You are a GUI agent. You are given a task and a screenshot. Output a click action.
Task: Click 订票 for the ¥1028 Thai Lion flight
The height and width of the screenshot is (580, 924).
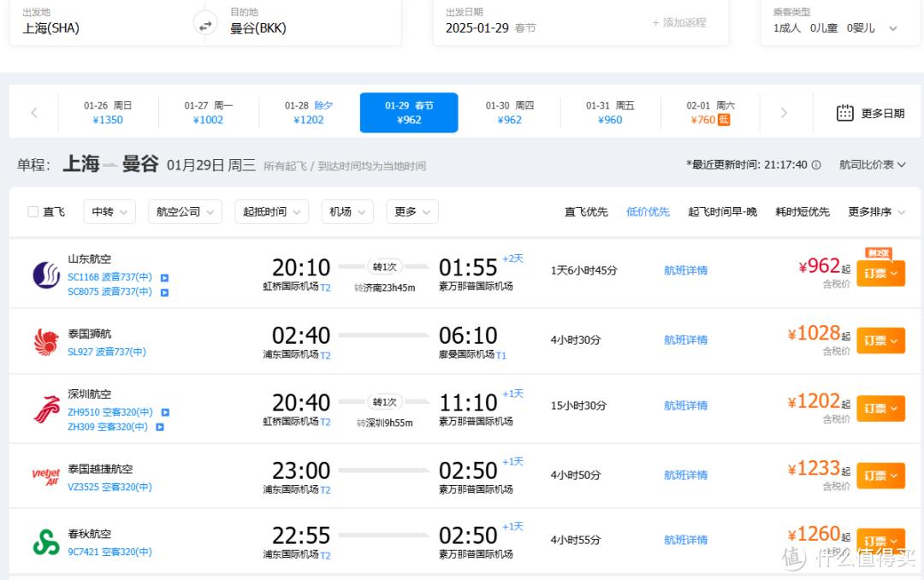[x=880, y=340]
